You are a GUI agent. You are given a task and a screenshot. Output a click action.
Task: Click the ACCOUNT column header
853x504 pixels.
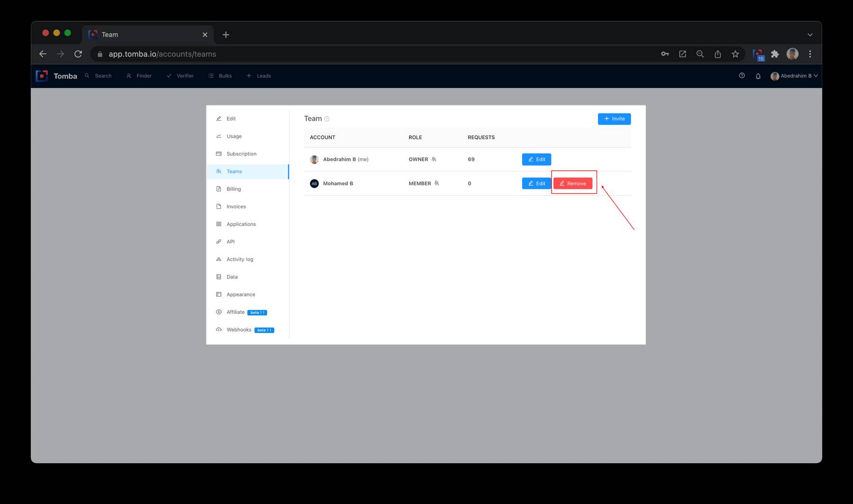coord(323,137)
